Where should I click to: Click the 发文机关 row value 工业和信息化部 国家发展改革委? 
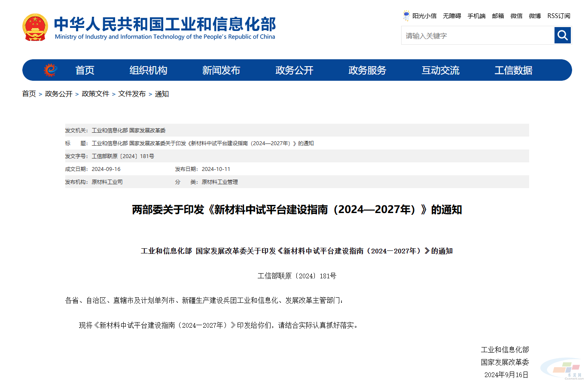click(128, 130)
